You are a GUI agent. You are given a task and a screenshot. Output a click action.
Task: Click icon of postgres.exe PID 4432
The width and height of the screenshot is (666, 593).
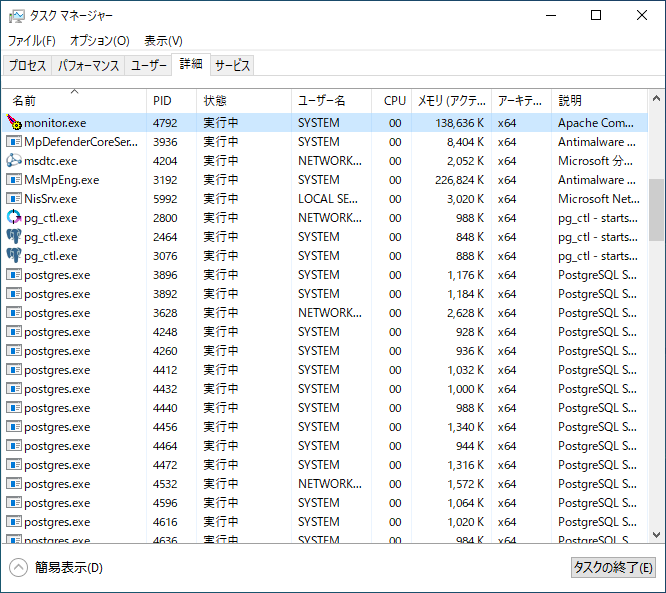pyautogui.click(x=14, y=389)
